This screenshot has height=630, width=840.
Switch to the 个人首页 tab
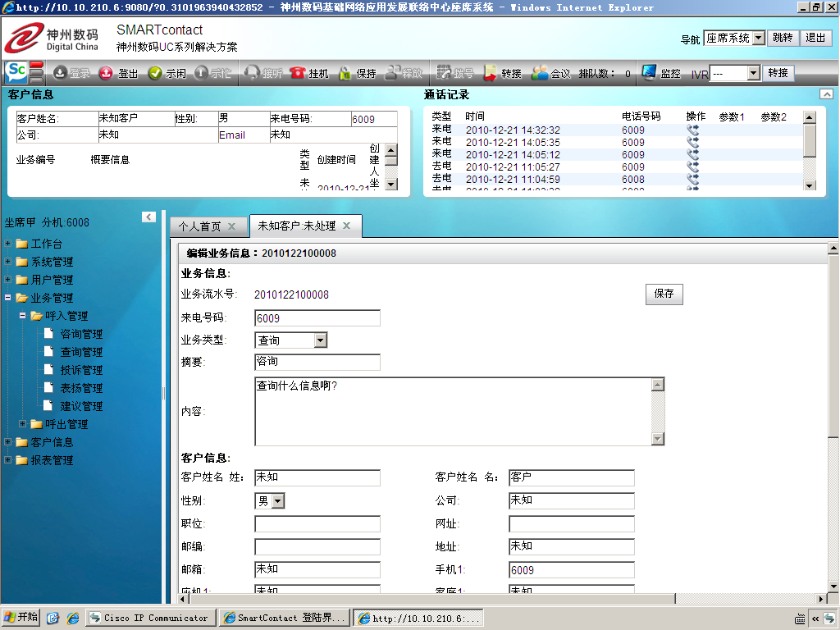[199, 226]
